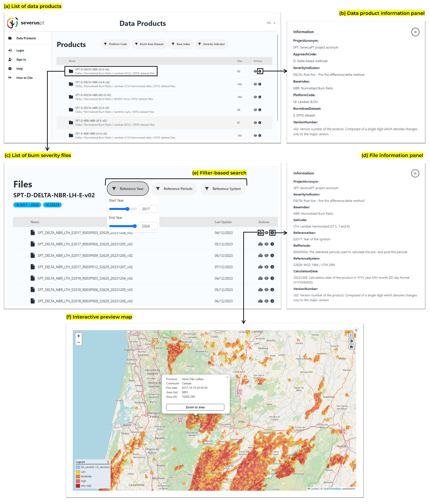Open the Help sidebar item
Screen dimensions: 430x504
19,69
